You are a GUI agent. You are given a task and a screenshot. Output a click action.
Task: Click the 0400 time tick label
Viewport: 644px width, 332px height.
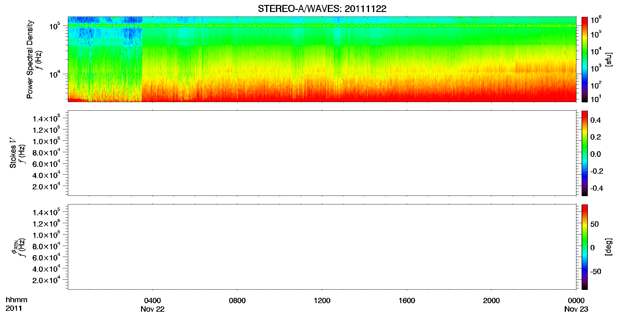pos(152,300)
